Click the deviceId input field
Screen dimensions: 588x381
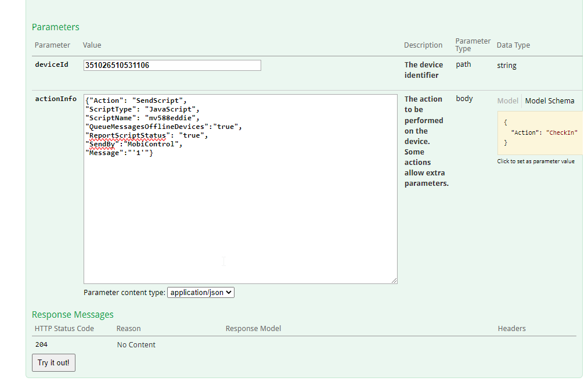172,65
